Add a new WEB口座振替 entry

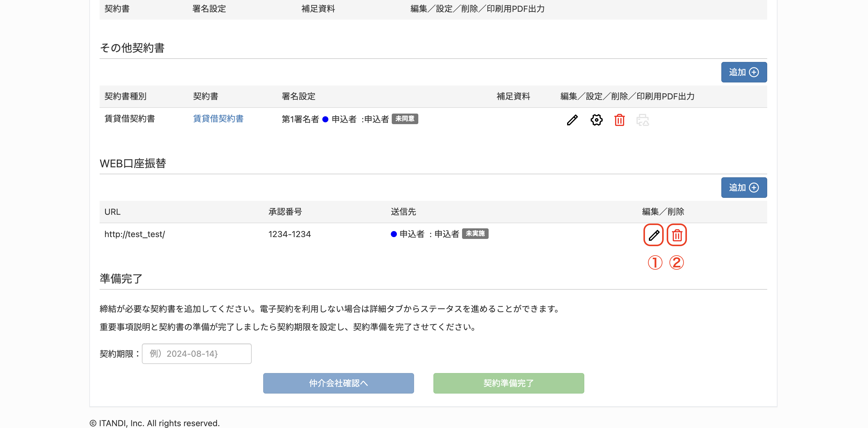point(744,188)
